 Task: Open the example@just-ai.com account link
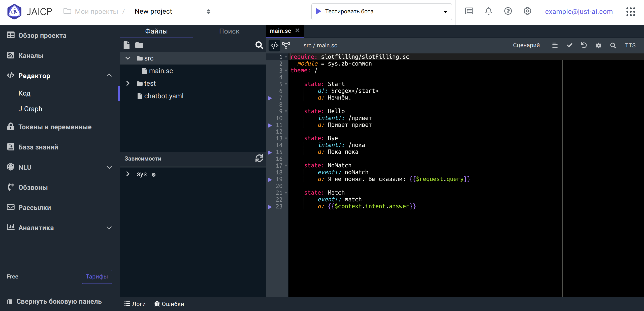tap(579, 12)
